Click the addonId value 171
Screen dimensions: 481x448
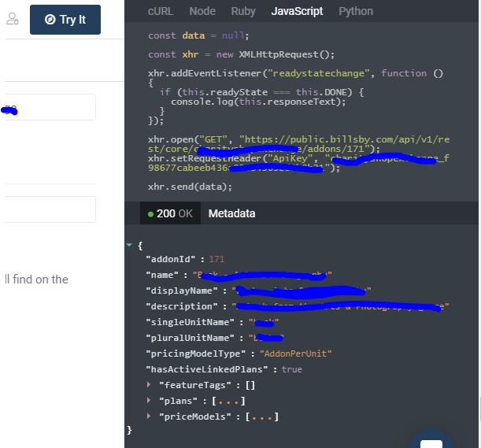(x=216, y=259)
